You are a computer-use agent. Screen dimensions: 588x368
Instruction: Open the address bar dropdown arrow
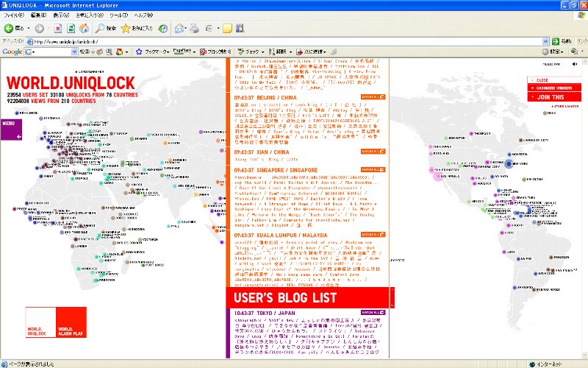pos(545,41)
